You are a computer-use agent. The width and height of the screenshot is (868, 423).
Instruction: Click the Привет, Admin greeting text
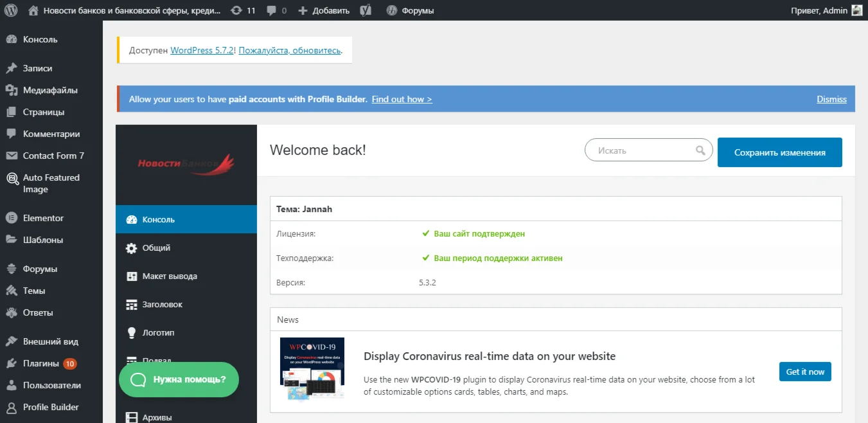[820, 10]
